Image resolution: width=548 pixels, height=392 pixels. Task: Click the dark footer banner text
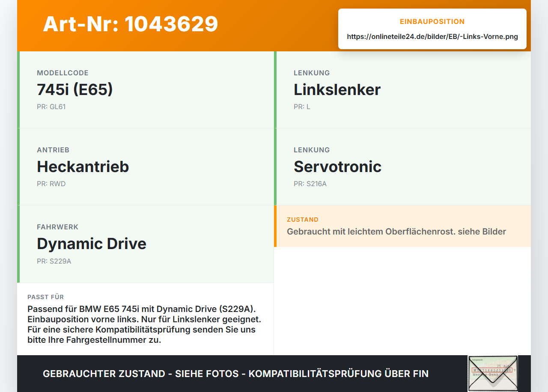(235, 374)
